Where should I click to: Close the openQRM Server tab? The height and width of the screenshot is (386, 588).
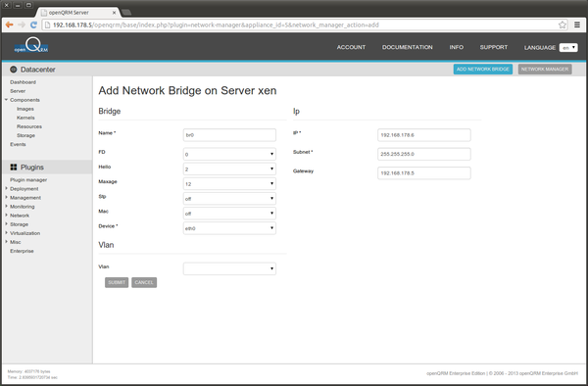(114, 13)
